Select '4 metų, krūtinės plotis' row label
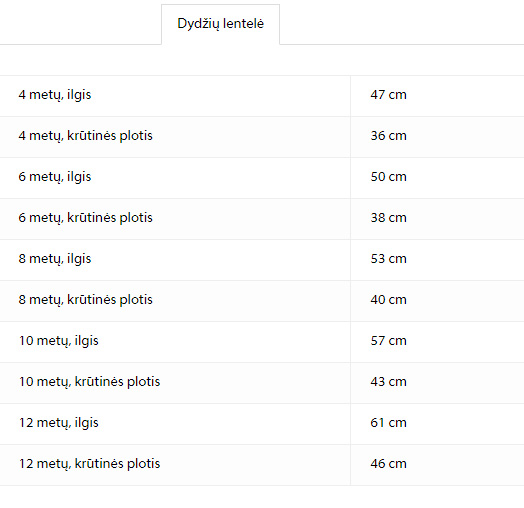This screenshot has width=524, height=508. click(x=86, y=136)
